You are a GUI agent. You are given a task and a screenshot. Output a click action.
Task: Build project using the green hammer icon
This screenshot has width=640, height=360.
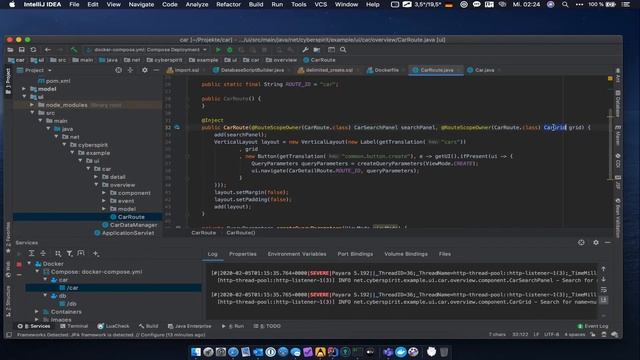74,50
